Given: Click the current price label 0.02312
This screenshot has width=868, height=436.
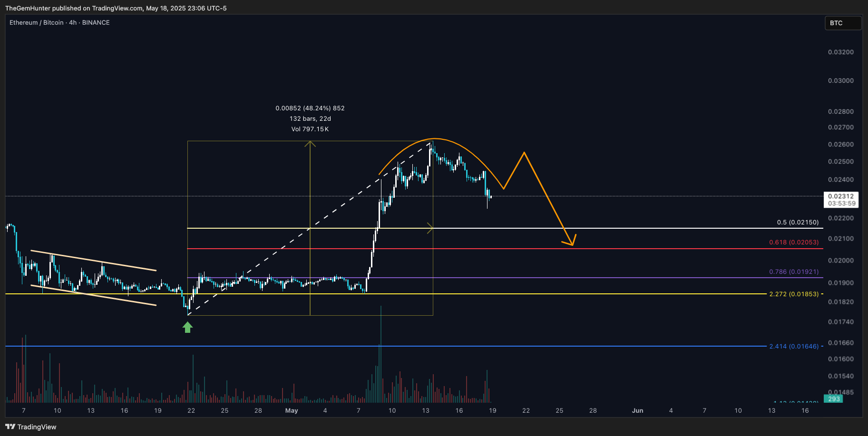Looking at the screenshot, I should [x=840, y=196].
